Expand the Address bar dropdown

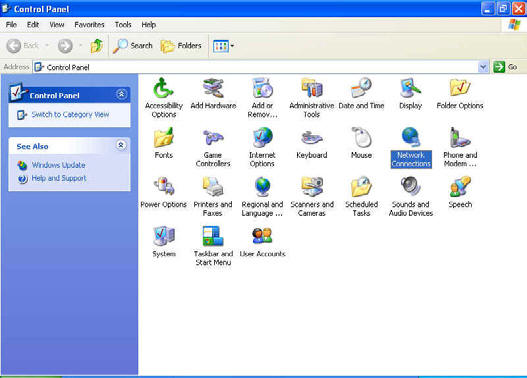(x=483, y=67)
